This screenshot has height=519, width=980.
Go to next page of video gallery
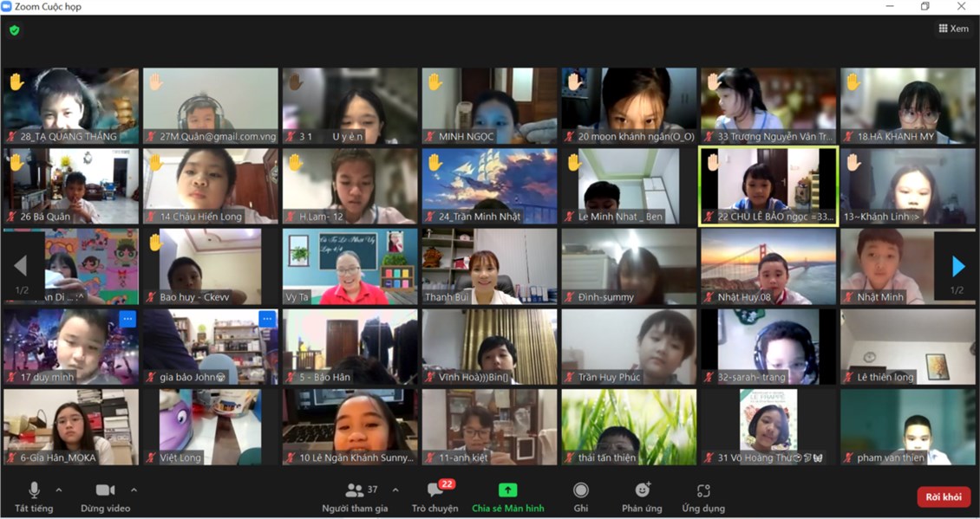point(957,266)
